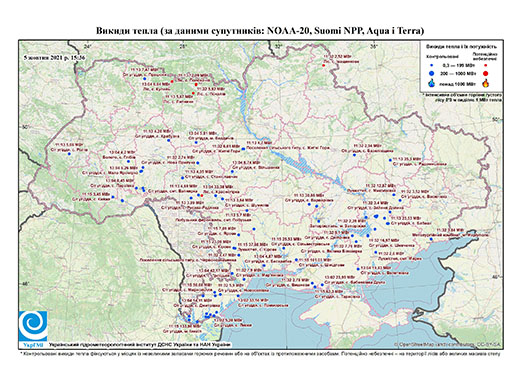This screenshot has height=368, width=520.
Task: Click the map title mentioning NOAA-20
Action: pyautogui.click(x=260, y=31)
